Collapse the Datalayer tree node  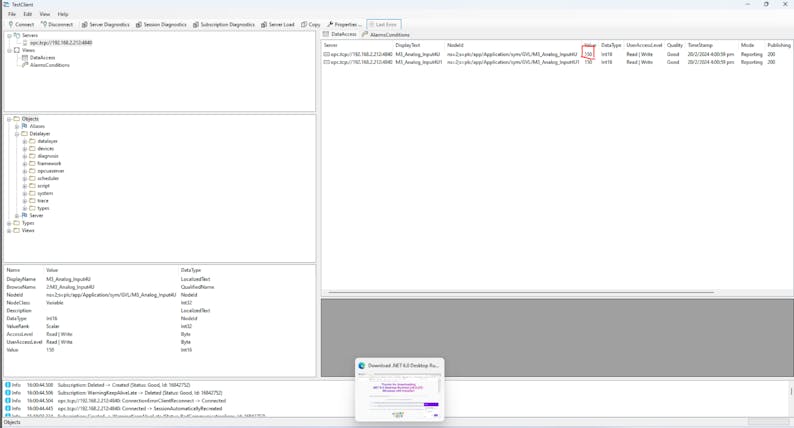tap(17, 134)
